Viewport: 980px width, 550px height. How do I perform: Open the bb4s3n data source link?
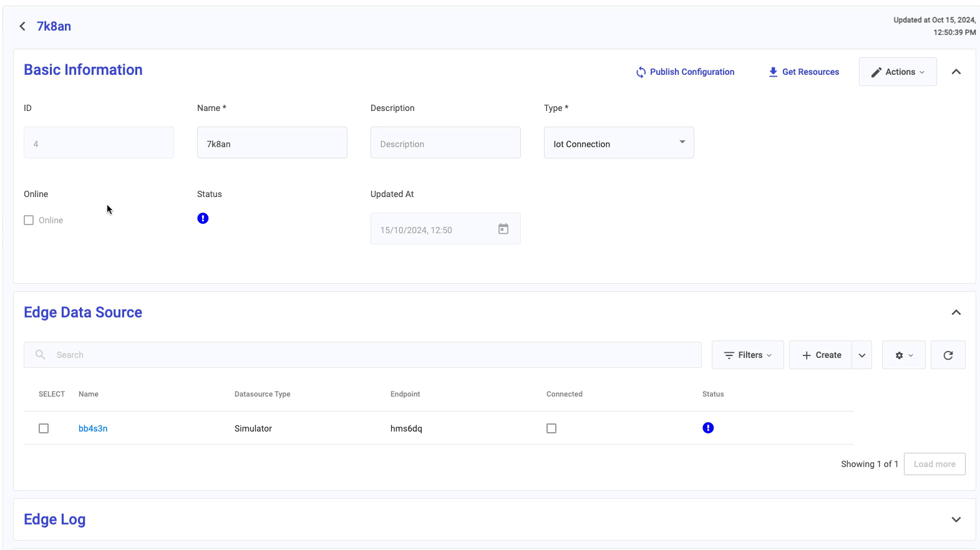click(93, 428)
